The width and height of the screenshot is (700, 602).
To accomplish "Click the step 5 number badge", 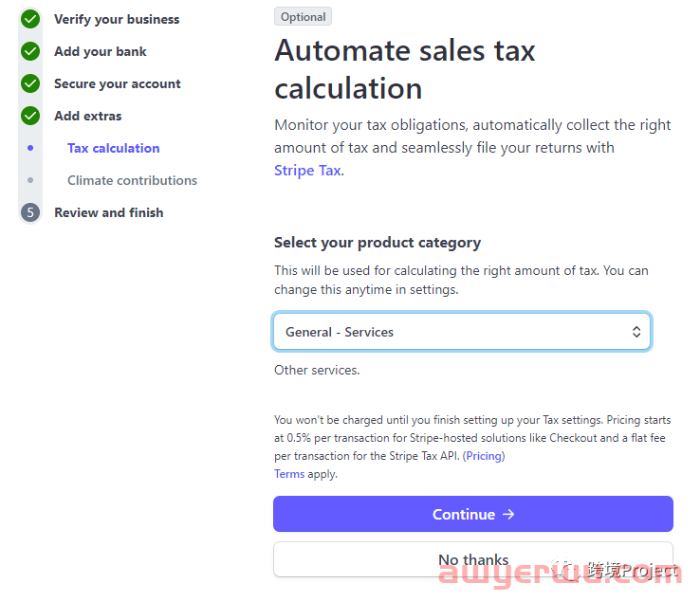I will [30, 212].
